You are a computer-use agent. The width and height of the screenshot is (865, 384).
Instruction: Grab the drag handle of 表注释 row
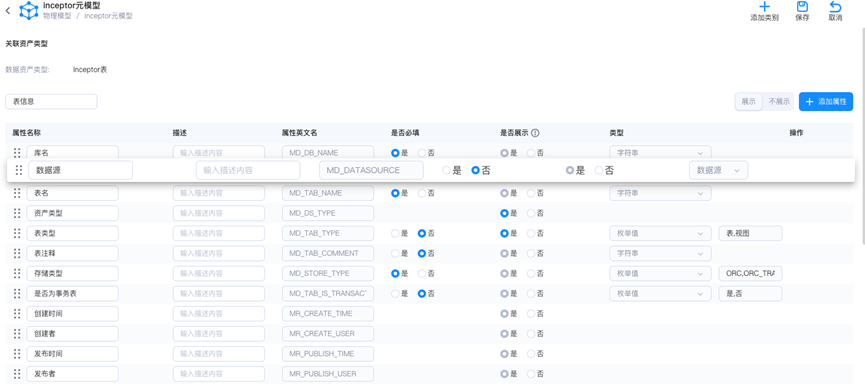17,253
